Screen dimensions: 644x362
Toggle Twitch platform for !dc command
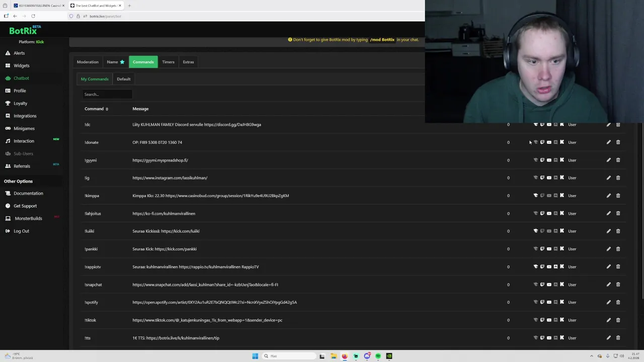pos(542,124)
